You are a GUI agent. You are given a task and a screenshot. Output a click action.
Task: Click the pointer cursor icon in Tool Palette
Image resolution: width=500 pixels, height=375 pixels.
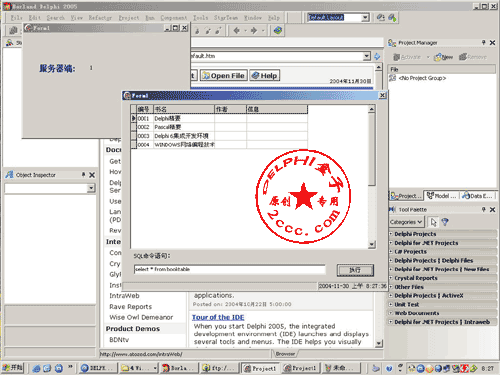(433, 222)
